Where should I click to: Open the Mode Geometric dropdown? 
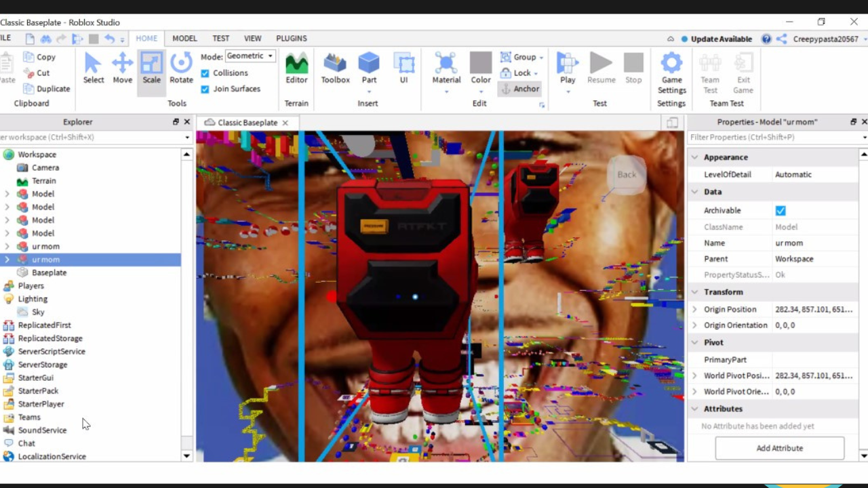(x=250, y=56)
